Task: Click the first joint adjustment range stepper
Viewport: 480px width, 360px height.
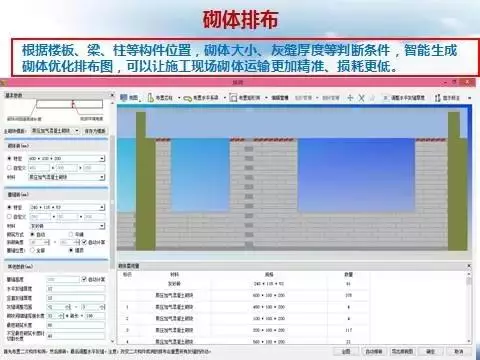Action: [x=59, y=307]
